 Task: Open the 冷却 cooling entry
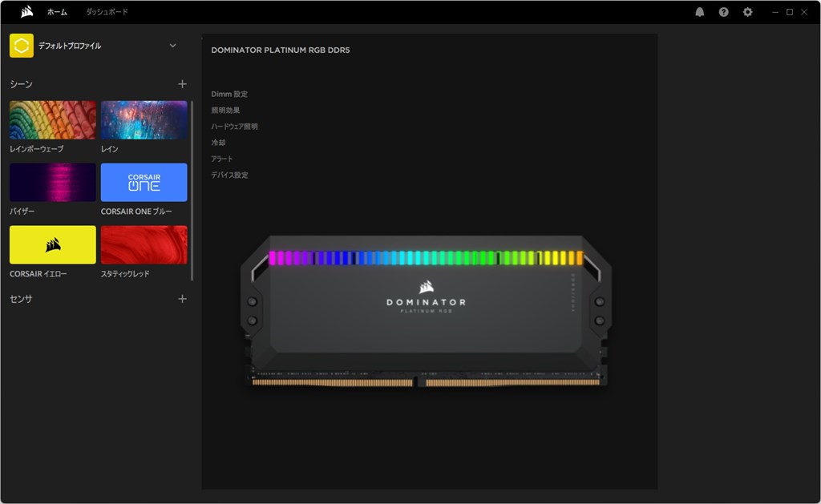pyautogui.click(x=218, y=143)
